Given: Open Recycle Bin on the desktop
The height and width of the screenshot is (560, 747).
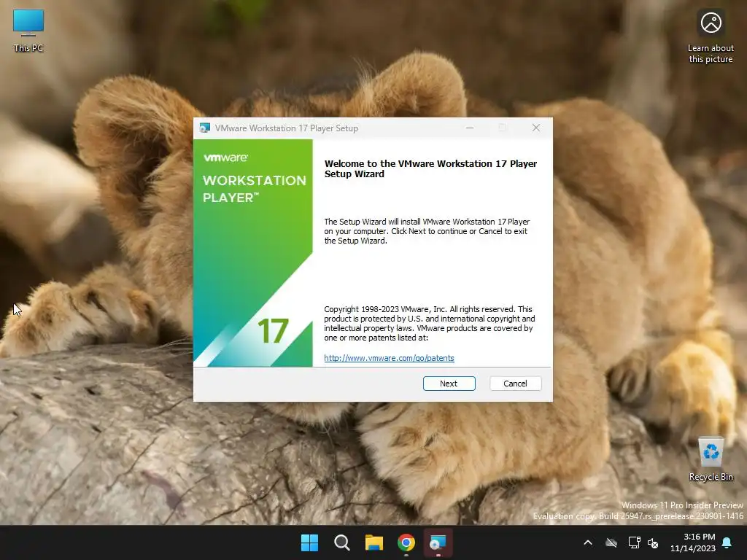Looking at the screenshot, I should (x=711, y=459).
